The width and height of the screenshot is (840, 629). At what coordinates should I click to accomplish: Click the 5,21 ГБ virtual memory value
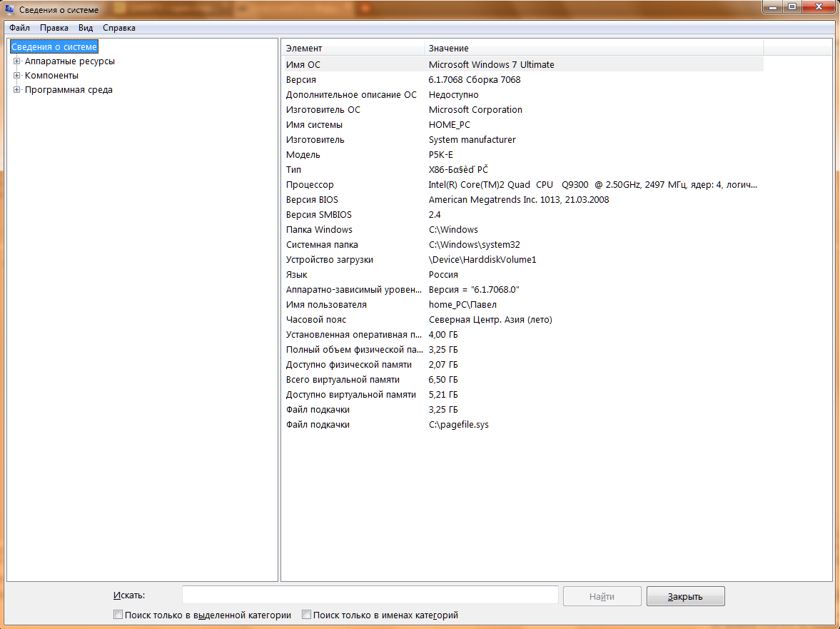443,394
